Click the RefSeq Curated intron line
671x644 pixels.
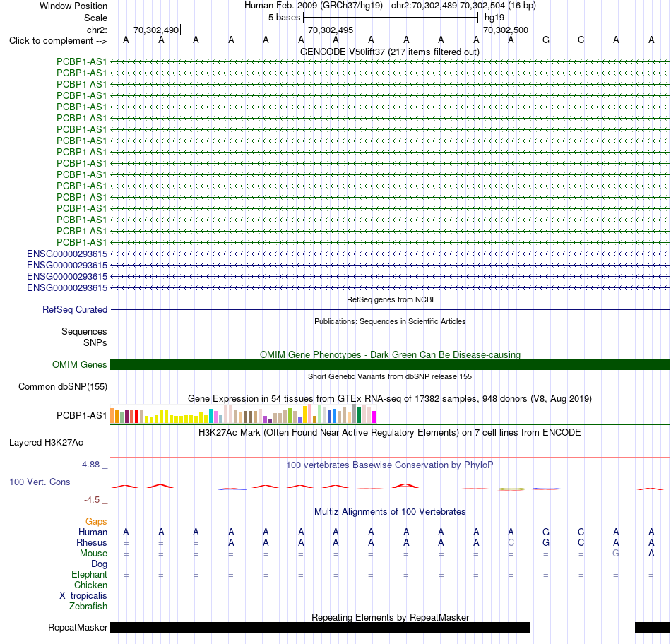tap(390, 309)
